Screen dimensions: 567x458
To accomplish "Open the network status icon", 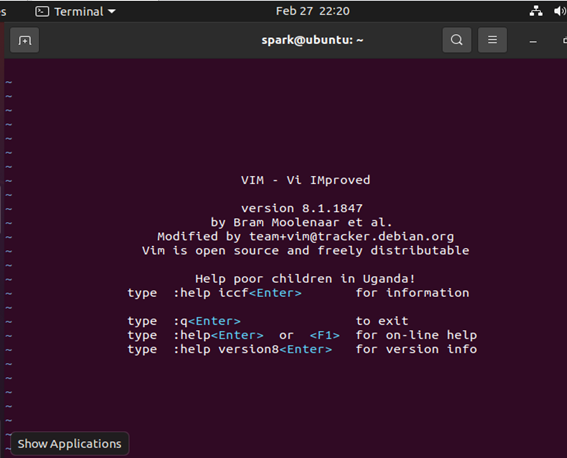I will tap(536, 11).
